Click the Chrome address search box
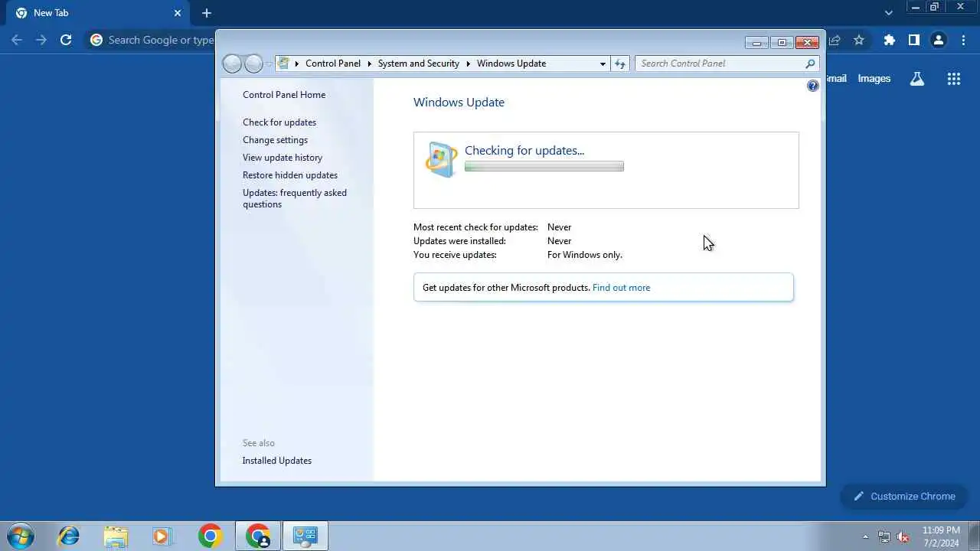980x551 pixels. pyautogui.click(x=151, y=40)
